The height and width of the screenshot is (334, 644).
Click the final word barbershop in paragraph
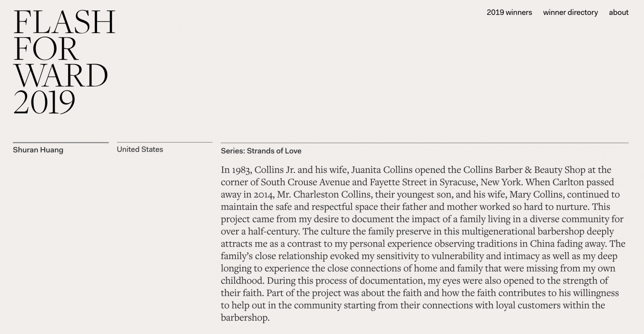pos(245,317)
